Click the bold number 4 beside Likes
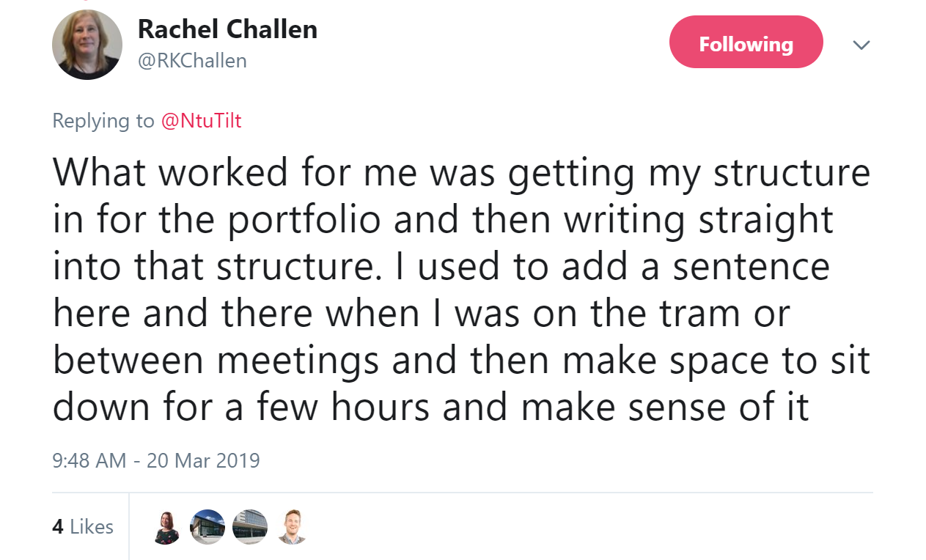926x560 pixels. (x=58, y=526)
